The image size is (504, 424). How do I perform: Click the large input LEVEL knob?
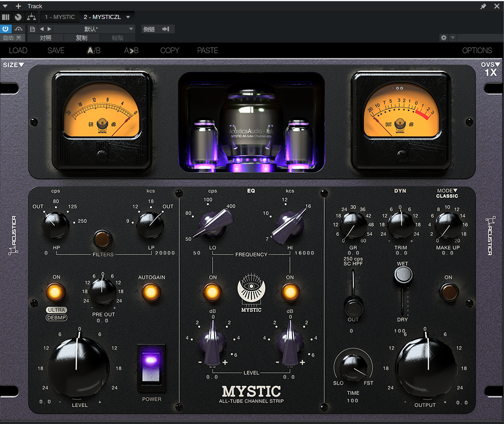78,367
